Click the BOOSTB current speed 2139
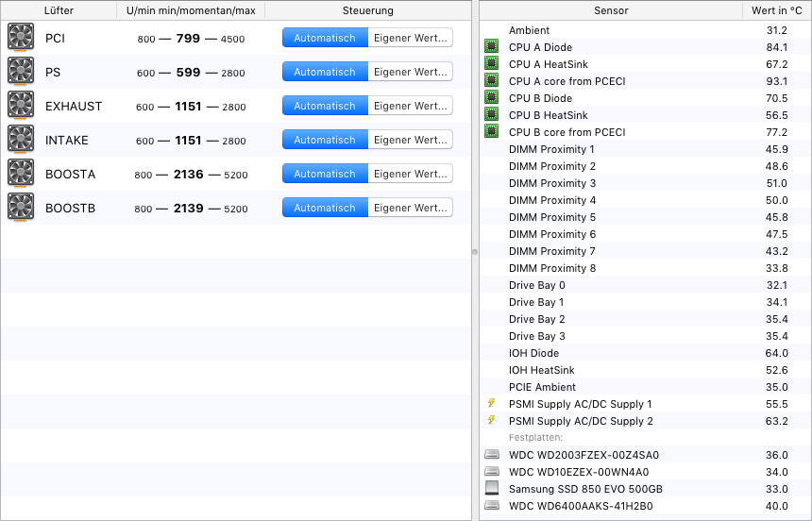The image size is (812, 521). [x=189, y=209]
